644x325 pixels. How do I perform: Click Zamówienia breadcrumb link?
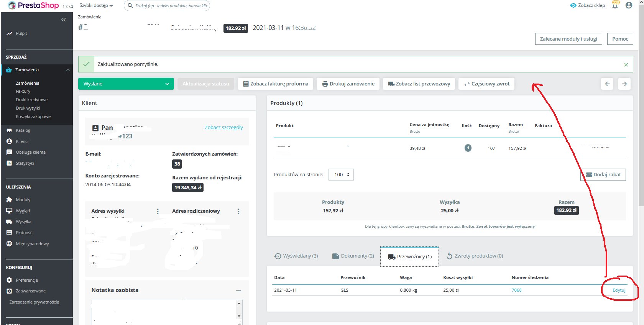tap(90, 17)
